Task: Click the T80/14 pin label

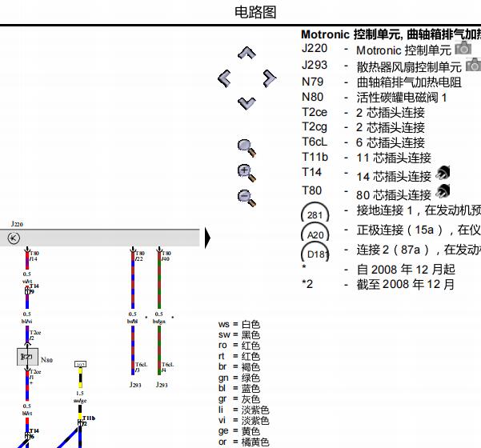Action: (x=34, y=256)
